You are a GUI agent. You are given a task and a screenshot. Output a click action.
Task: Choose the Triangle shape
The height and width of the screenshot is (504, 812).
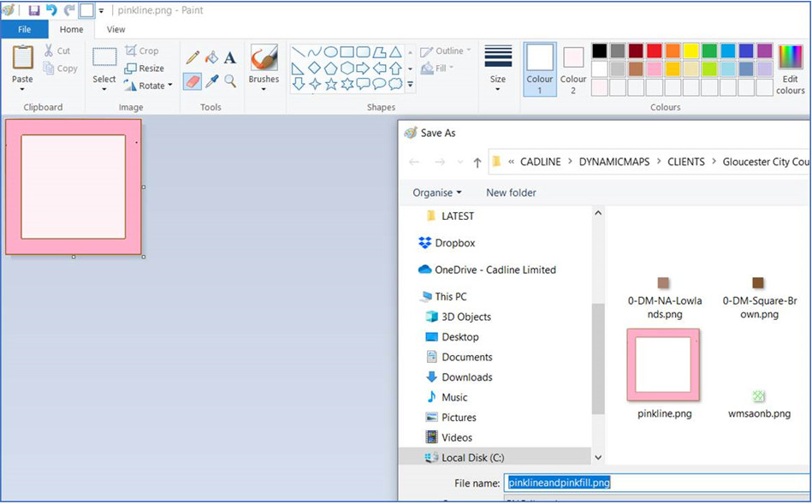click(395, 52)
